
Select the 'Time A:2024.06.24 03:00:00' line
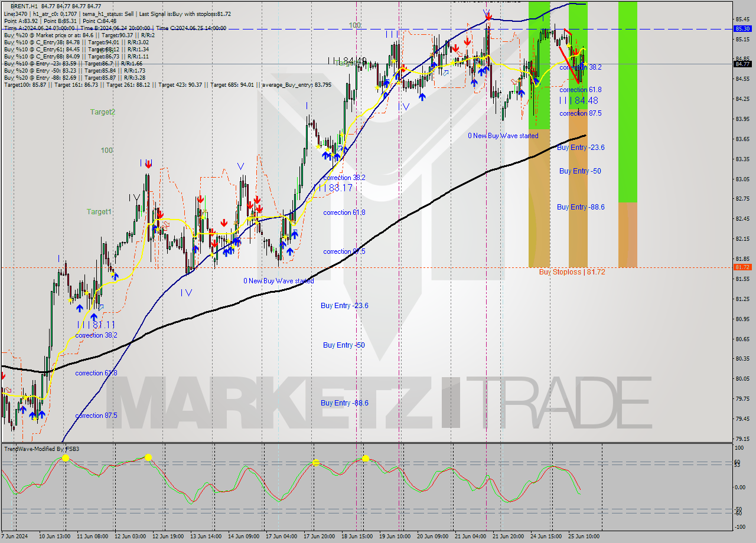click(x=115, y=28)
